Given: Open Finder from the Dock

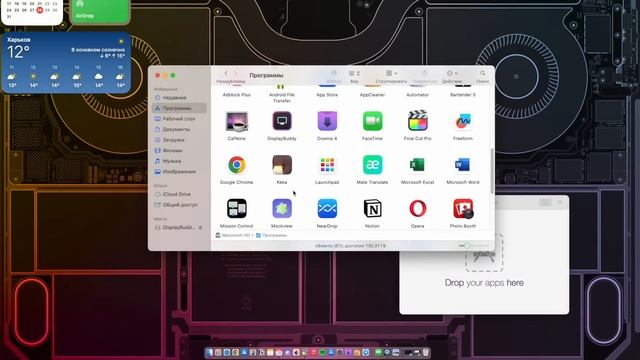Looking at the screenshot, I should point(209,352).
